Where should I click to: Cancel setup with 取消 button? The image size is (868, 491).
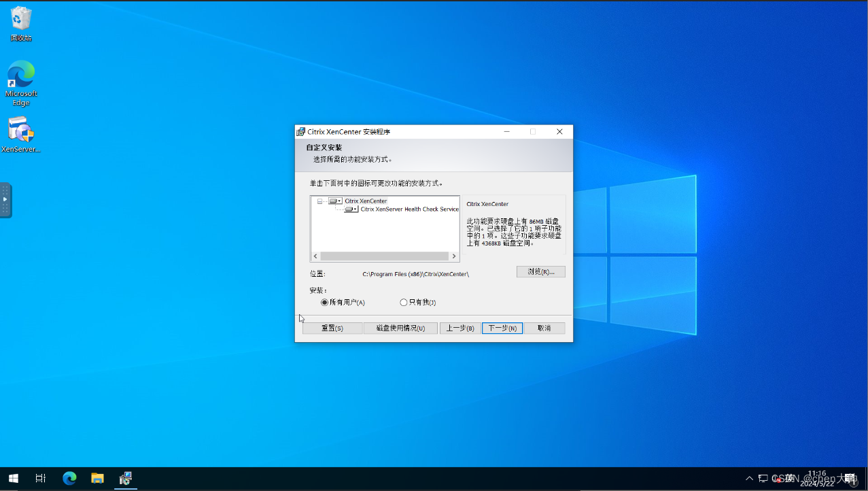click(544, 328)
